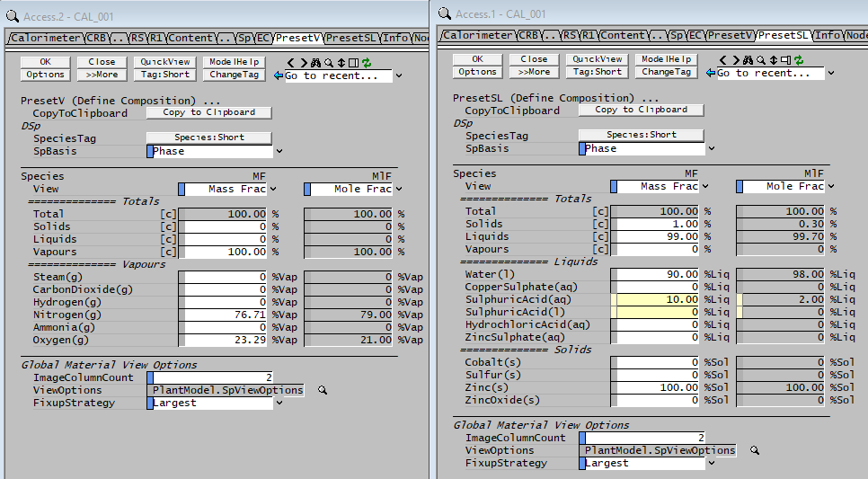Switch to Info tab in Access.1
The height and width of the screenshot is (479, 868).
coord(827,35)
